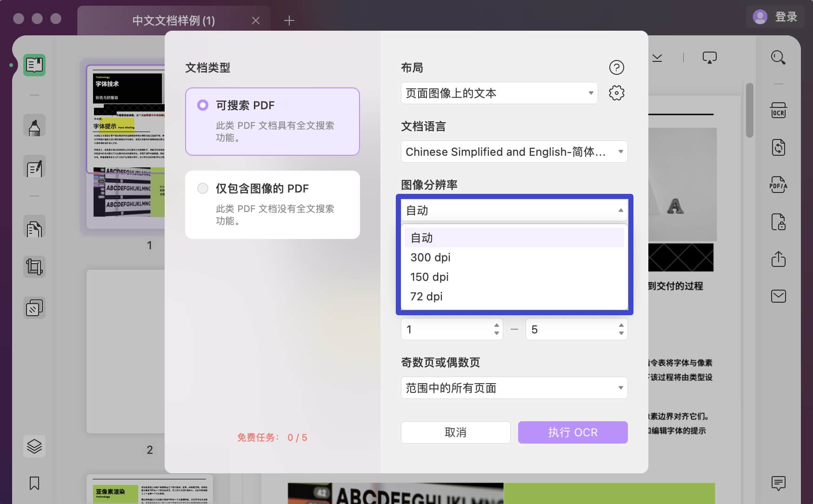Choose 72 dpi resolution option

pyautogui.click(x=514, y=296)
